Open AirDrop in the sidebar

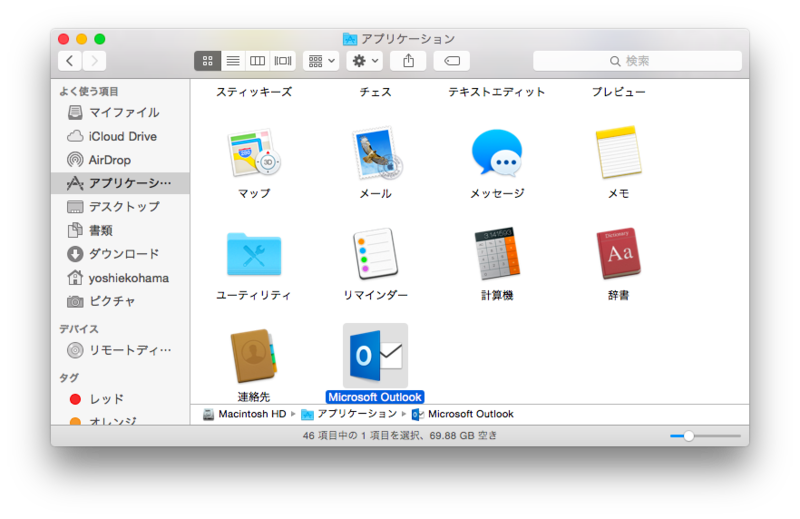pos(120,160)
